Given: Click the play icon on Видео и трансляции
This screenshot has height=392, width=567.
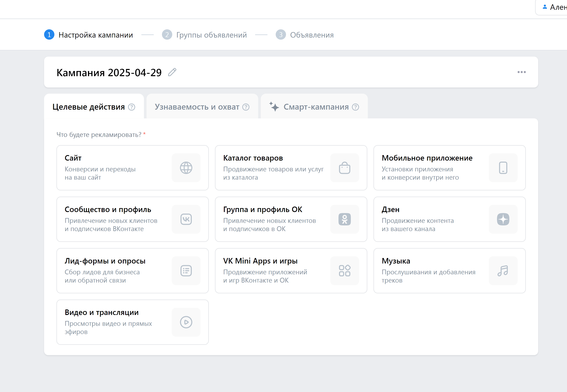Looking at the screenshot, I should [x=186, y=322].
